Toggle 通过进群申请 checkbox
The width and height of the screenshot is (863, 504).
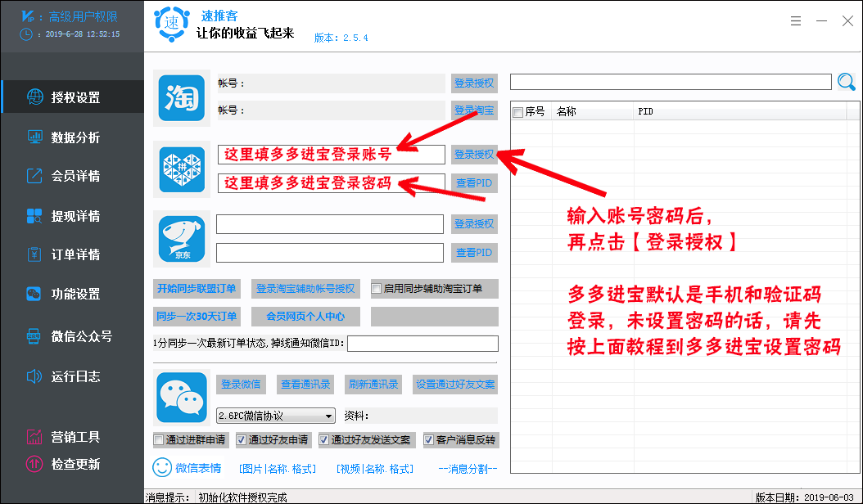click(x=159, y=439)
